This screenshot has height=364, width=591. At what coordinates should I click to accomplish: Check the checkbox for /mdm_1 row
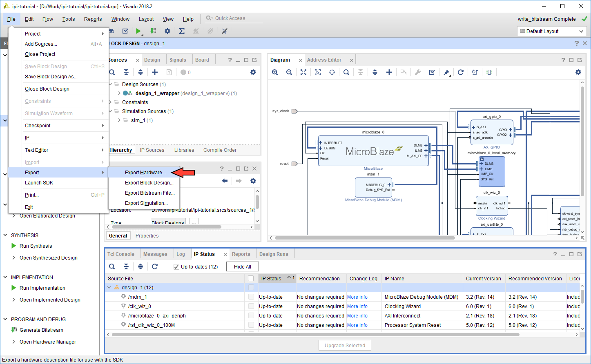tap(251, 297)
